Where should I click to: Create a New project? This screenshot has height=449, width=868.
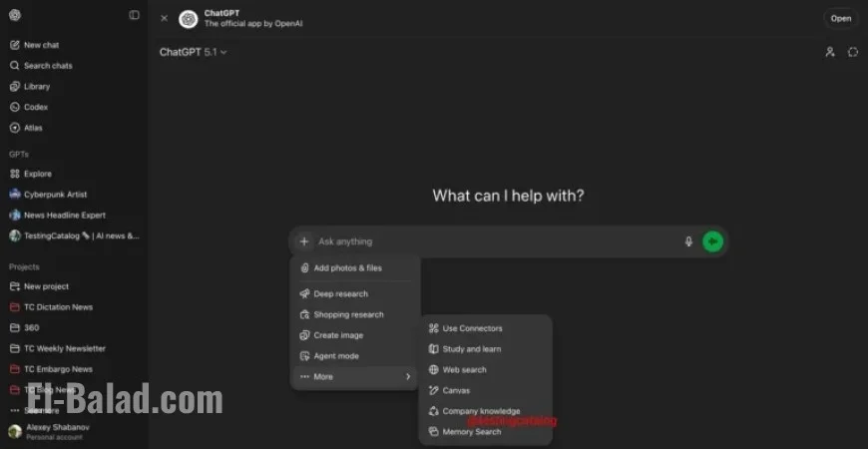tap(39, 286)
